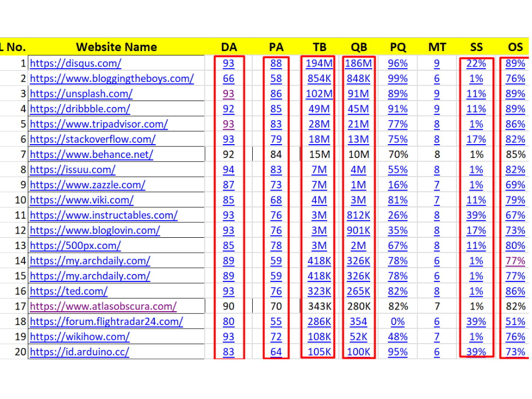Screen dimensions: 532x399
Task: Click the behance.net URL
Action: coord(92,155)
